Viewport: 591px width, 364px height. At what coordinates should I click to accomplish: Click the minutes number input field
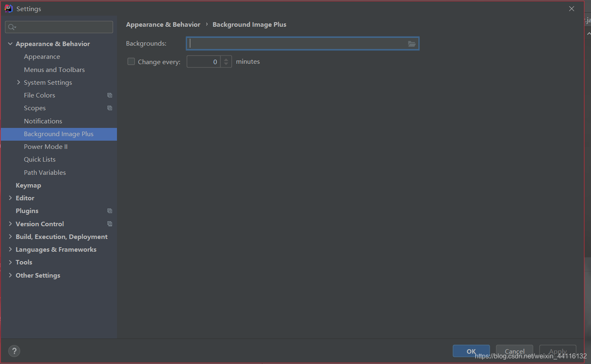point(204,62)
